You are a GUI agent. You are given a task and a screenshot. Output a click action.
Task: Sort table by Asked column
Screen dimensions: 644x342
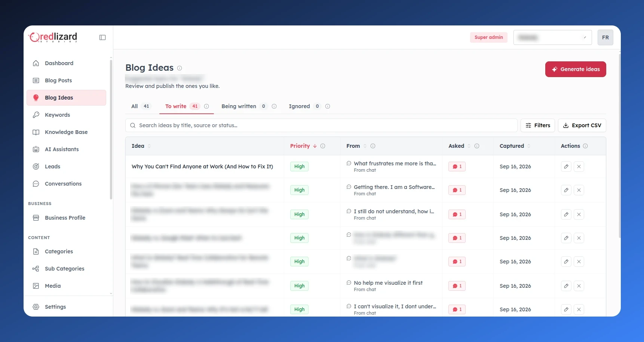coord(460,146)
